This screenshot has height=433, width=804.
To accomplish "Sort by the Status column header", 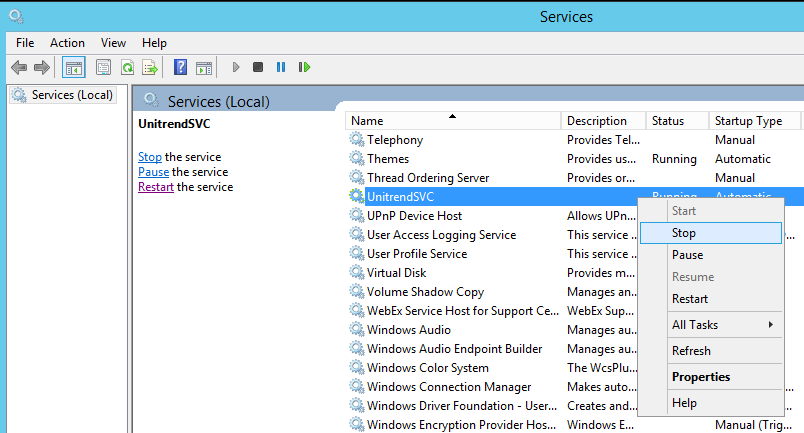I will (x=677, y=121).
